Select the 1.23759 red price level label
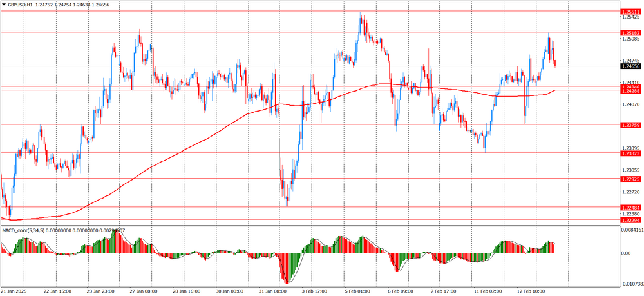This screenshot has height=296, width=644. tap(631, 125)
